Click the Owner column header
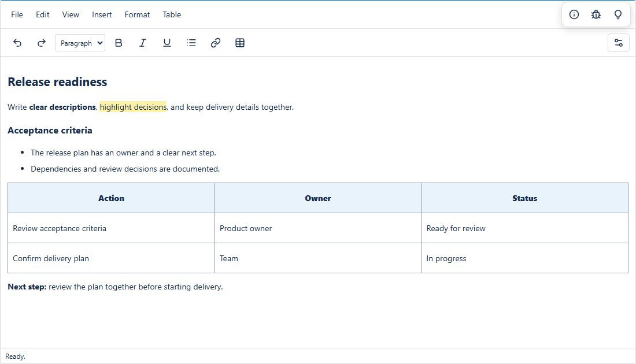 pyautogui.click(x=318, y=198)
